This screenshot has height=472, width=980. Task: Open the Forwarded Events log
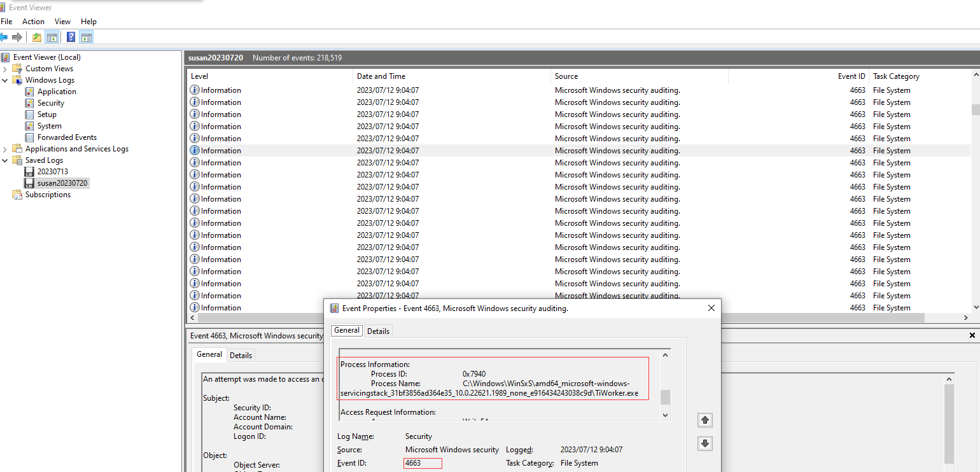tap(67, 137)
